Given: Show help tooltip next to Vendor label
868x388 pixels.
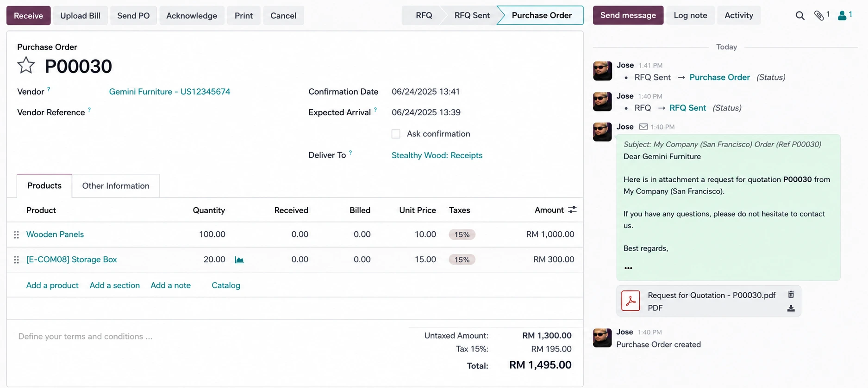Looking at the screenshot, I should pyautogui.click(x=49, y=89).
